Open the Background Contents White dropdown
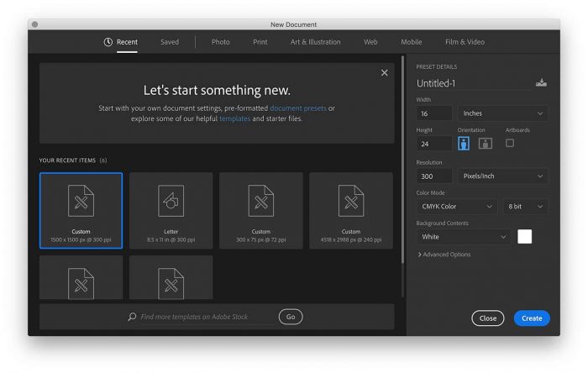This screenshot has height=373, width=588. pyautogui.click(x=464, y=237)
